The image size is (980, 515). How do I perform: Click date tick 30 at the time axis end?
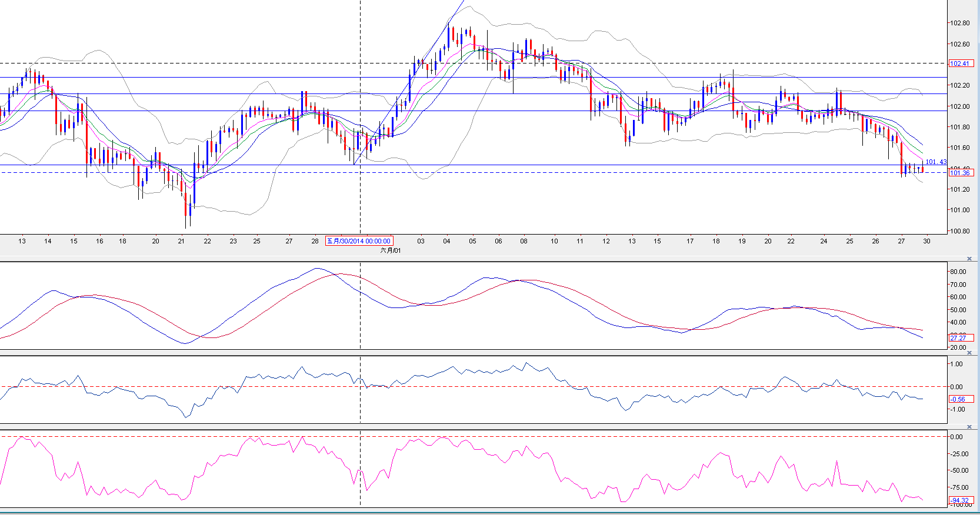tap(926, 241)
